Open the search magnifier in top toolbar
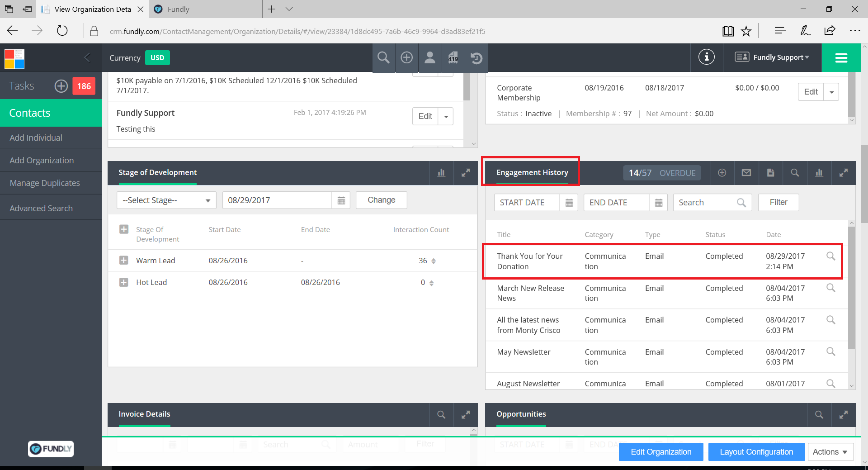This screenshot has height=470, width=868. (383, 57)
